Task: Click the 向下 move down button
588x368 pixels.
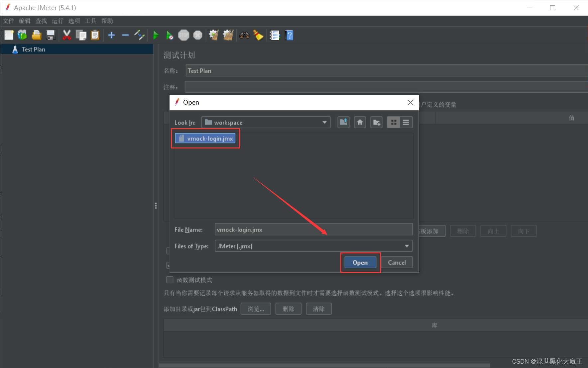Action: (524, 231)
